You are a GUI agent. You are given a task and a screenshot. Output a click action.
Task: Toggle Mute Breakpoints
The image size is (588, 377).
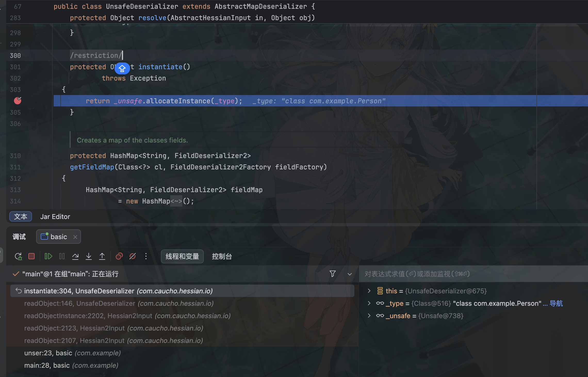[133, 256]
